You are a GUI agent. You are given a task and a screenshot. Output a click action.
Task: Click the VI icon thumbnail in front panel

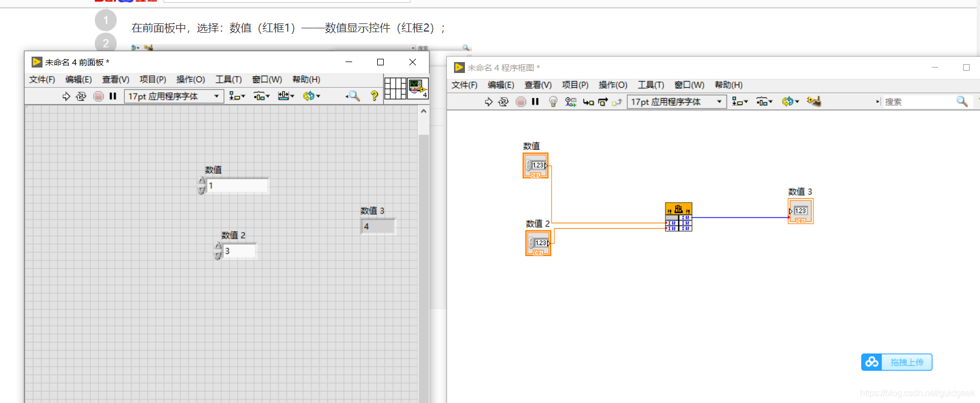(x=419, y=88)
